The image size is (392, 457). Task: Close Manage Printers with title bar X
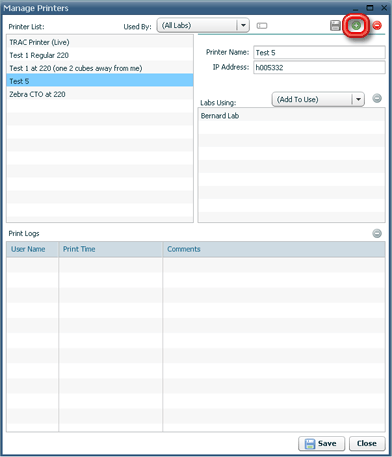pos(384,8)
